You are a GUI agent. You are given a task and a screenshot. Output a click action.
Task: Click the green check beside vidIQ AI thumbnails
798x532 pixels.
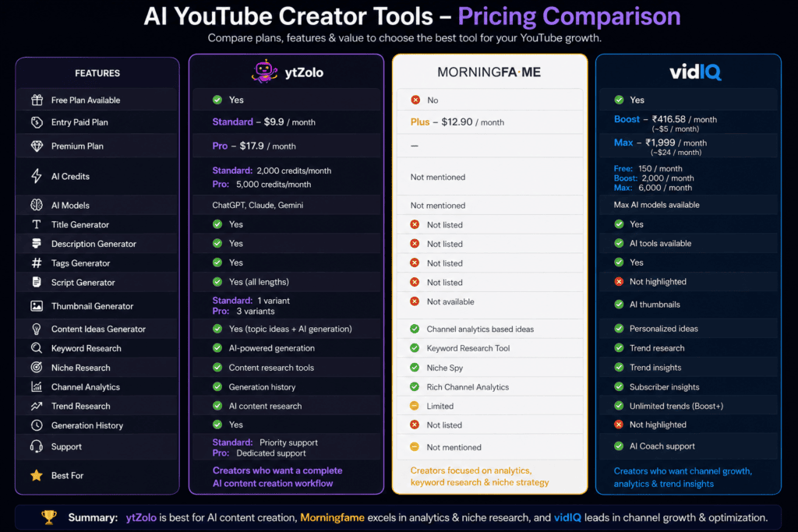(619, 305)
